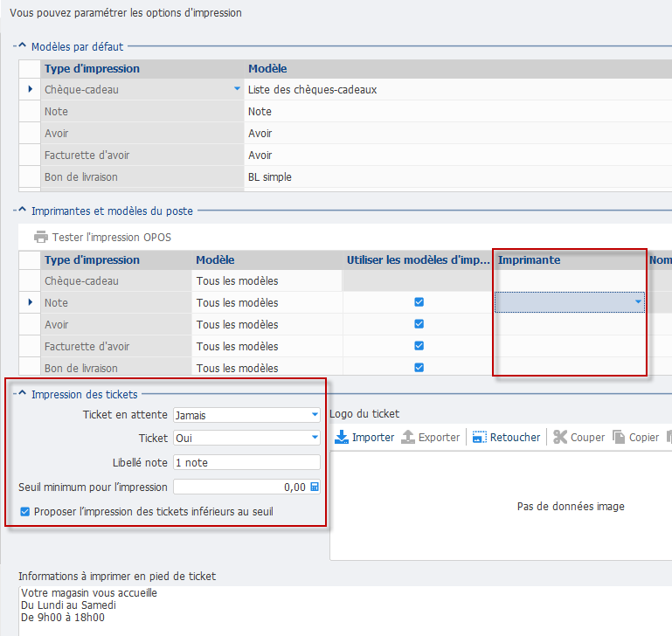Select Avoir type cell in default models table
The width and height of the screenshot is (672, 636).
(142, 134)
